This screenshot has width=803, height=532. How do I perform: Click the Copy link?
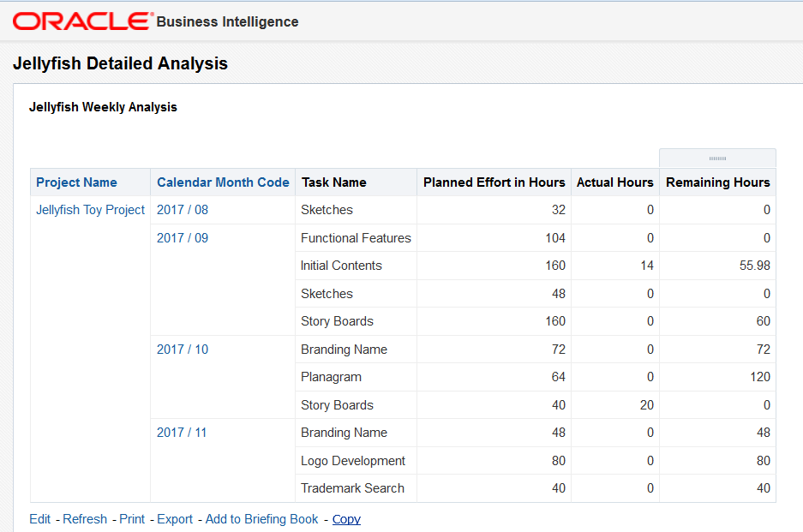[346, 519]
